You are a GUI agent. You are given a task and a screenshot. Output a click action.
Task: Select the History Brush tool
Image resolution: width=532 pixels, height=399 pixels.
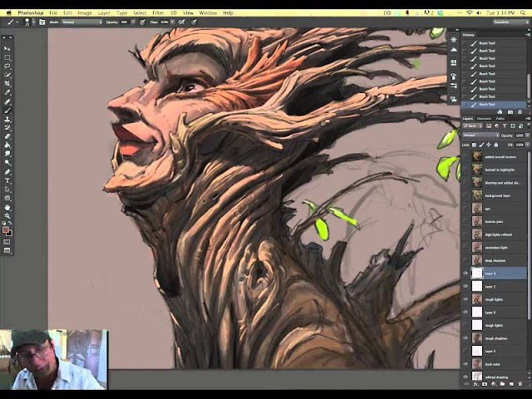[7, 128]
